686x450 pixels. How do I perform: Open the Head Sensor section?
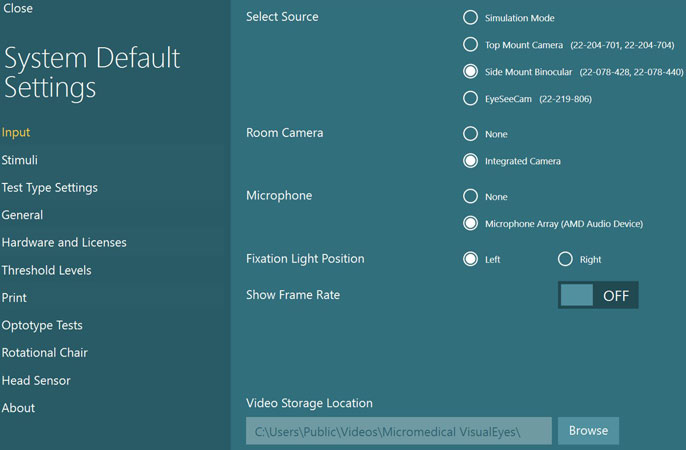[36, 380]
